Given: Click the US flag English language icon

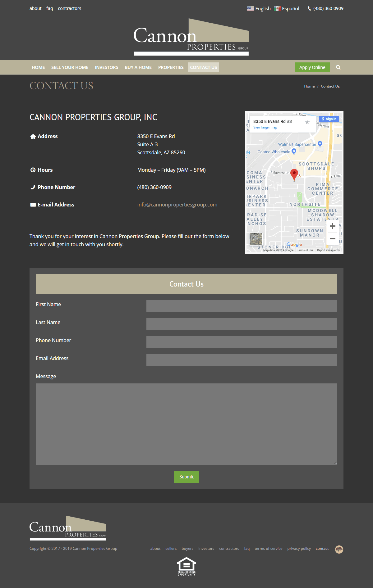Looking at the screenshot, I should click(x=251, y=8).
